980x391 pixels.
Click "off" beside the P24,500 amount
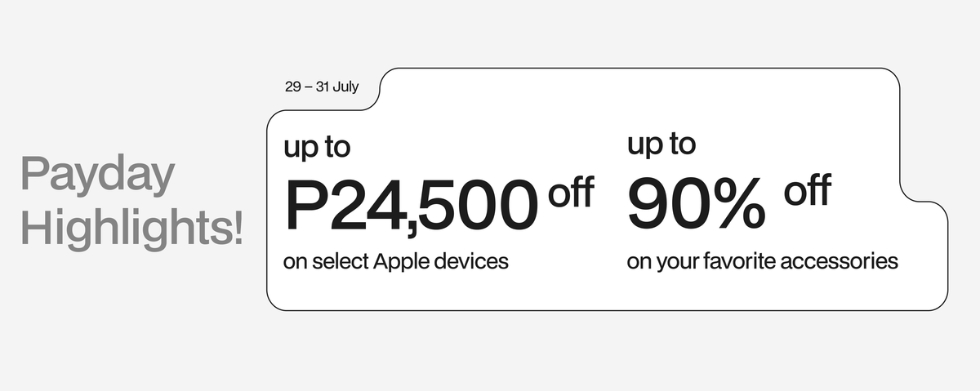tap(571, 194)
